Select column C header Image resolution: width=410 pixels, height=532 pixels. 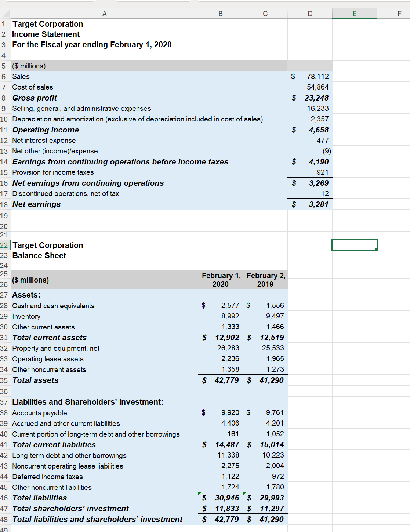pyautogui.click(x=265, y=14)
